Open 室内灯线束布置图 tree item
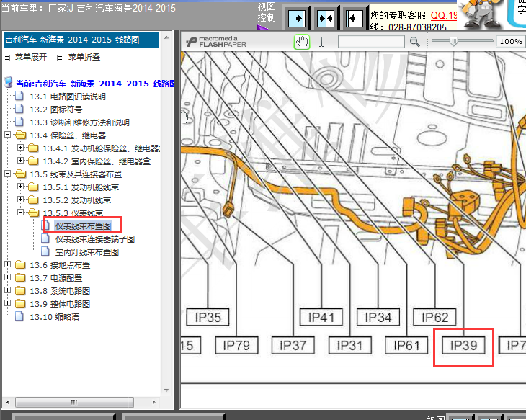 point(87,252)
